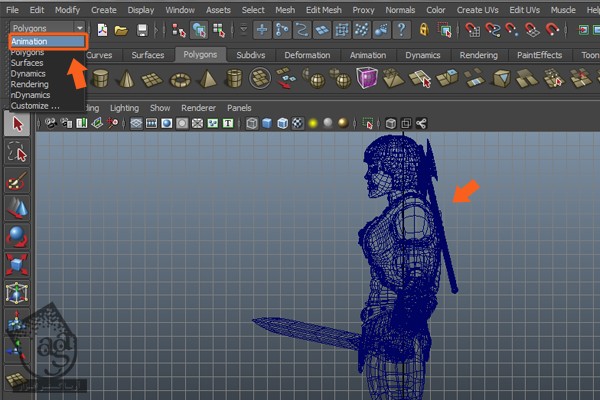Viewport: 600px width, 400px height.
Task: Choose the Scale tool cube icon
Action: (x=17, y=265)
